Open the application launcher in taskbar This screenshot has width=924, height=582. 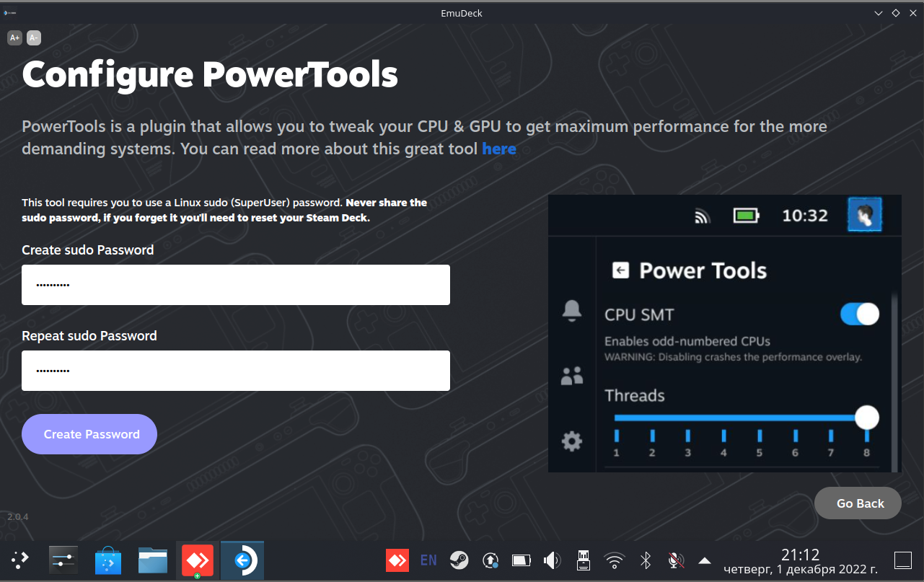pos(20,560)
